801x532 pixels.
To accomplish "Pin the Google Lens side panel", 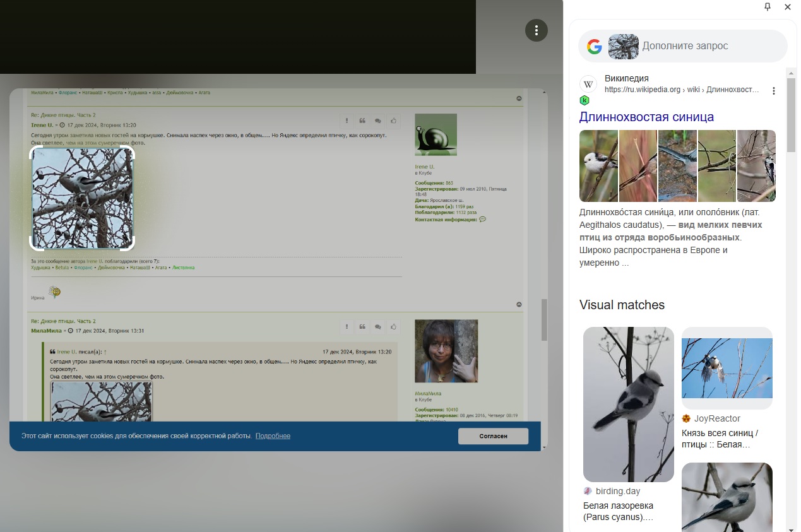I will pyautogui.click(x=768, y=7).
